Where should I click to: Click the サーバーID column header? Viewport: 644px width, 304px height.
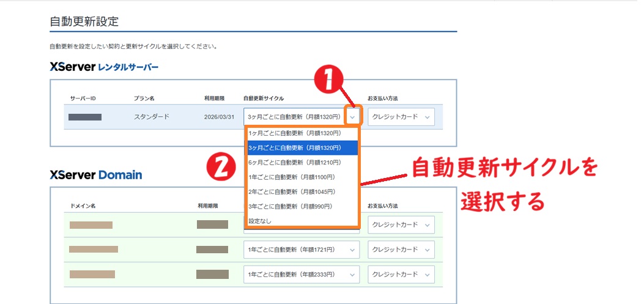[83, 98]
